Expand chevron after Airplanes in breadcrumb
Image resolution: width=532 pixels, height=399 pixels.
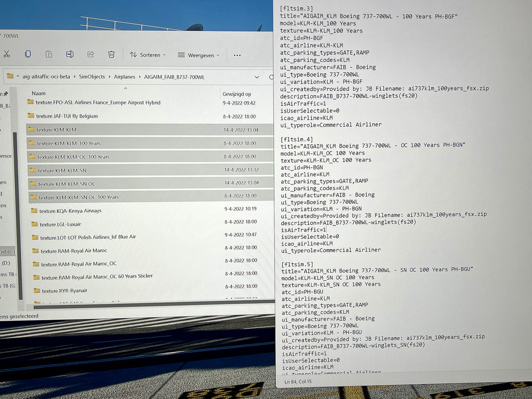pyautogui.click(x=140, y=77)
